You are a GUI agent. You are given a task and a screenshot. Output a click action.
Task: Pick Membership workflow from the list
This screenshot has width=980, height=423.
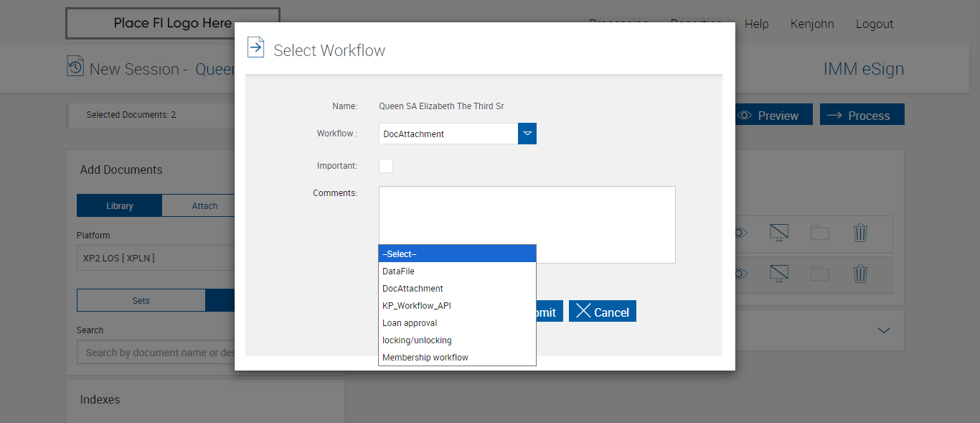tap(457, 358)
